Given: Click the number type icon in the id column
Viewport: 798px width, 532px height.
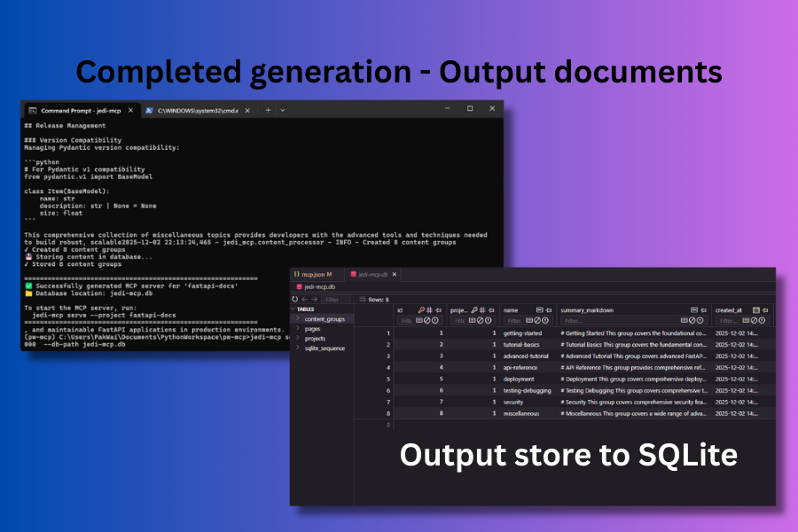Looking at the screenshot, I should [x=429, y=310].
